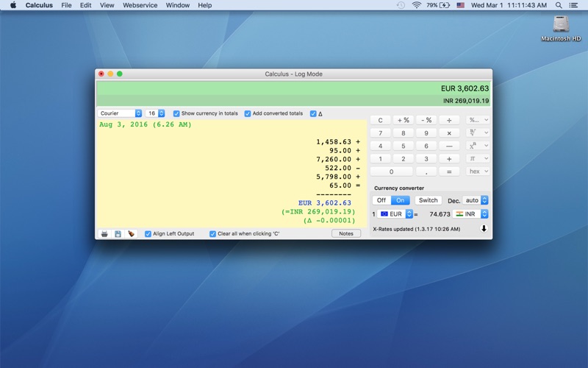Open the INR target currency dropdown

[470, 214]
